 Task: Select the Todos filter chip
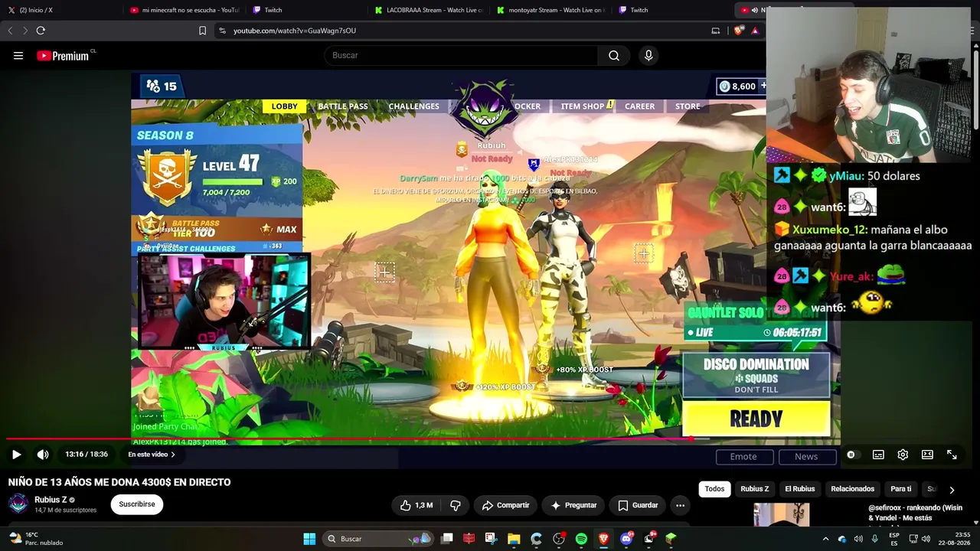coord(714,489)
